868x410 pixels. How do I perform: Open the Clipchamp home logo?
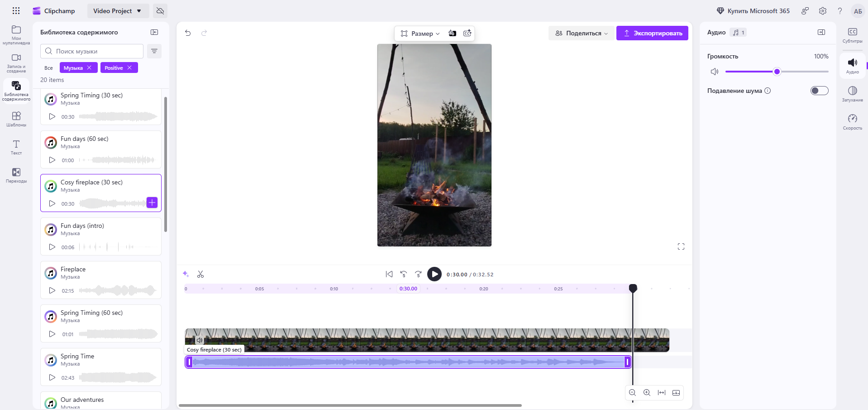54,11
